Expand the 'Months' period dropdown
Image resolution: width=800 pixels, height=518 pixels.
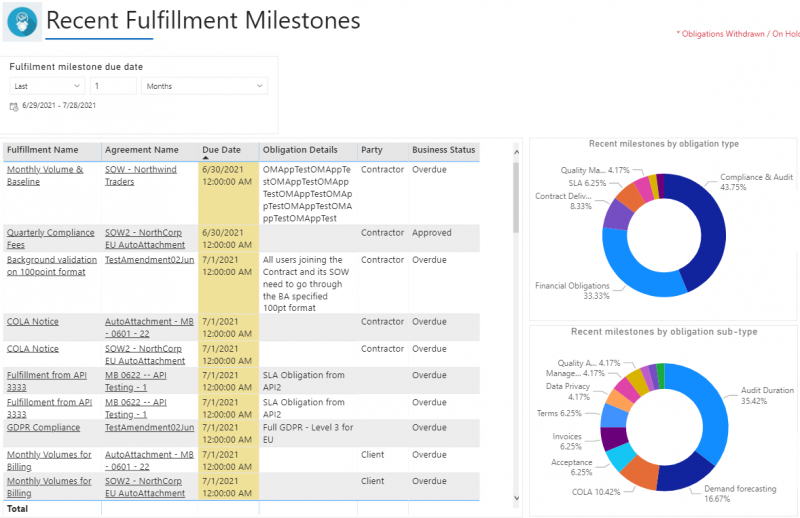(x=205, y=87)
